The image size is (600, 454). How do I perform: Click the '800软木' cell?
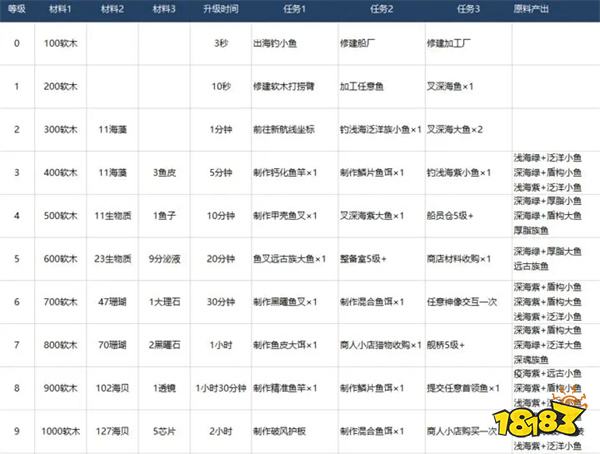(60, 345)
